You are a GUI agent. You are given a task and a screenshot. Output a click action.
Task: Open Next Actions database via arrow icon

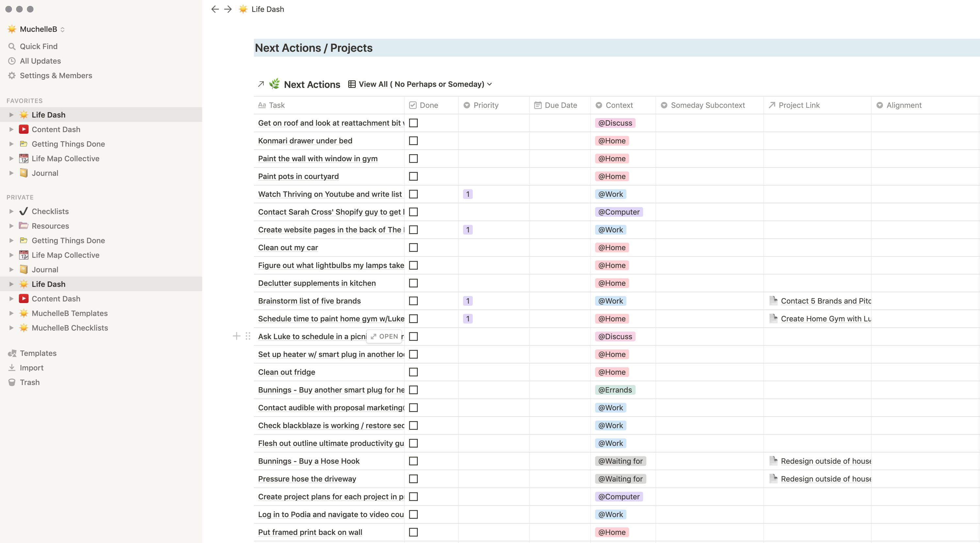261,84
